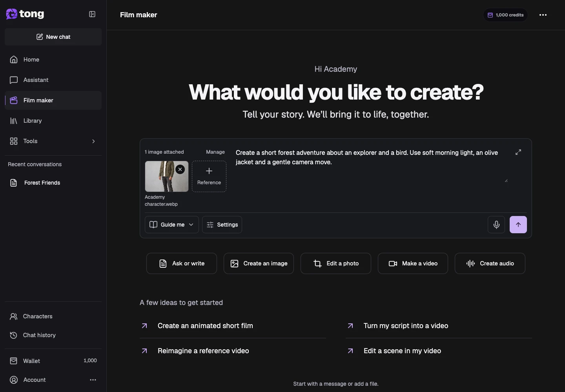Choose Create audio

tap(490, 263)
